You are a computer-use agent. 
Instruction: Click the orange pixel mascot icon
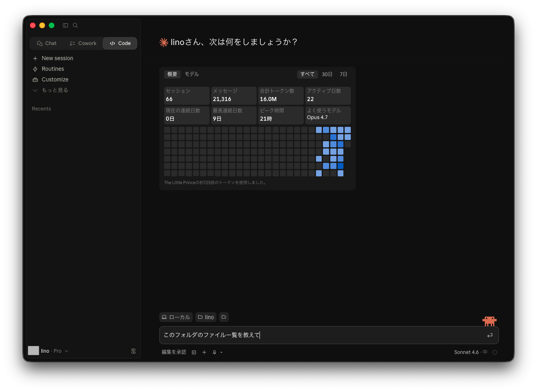(x=490, y=321)
